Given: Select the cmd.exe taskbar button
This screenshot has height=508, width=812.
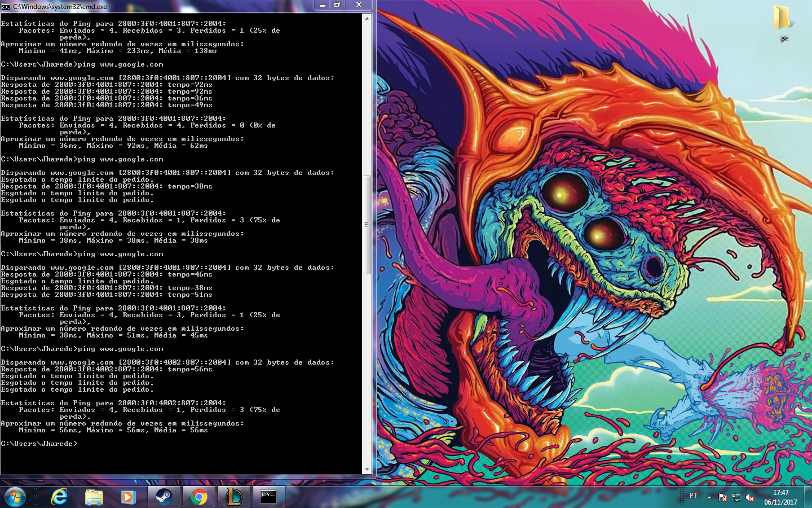Looking at the screenshot, I should 268,497.
